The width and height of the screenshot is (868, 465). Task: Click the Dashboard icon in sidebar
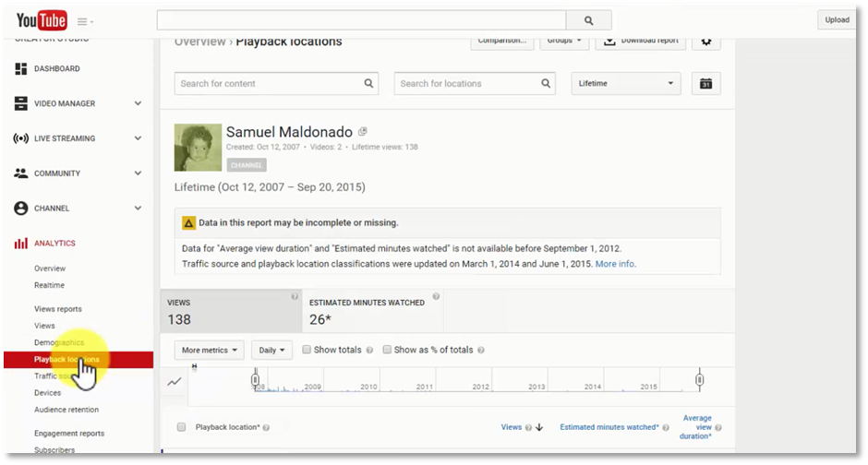(21, 68)
